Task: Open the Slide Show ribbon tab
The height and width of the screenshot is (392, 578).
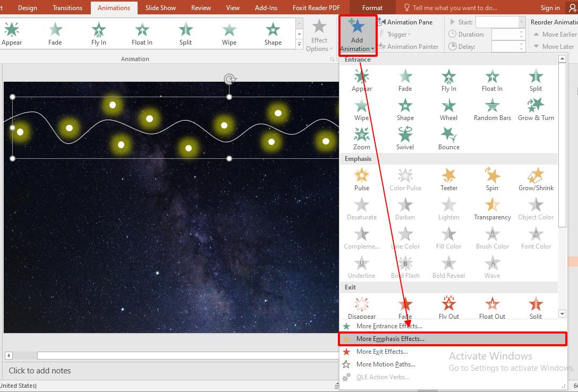Action: tap(160, 7)
